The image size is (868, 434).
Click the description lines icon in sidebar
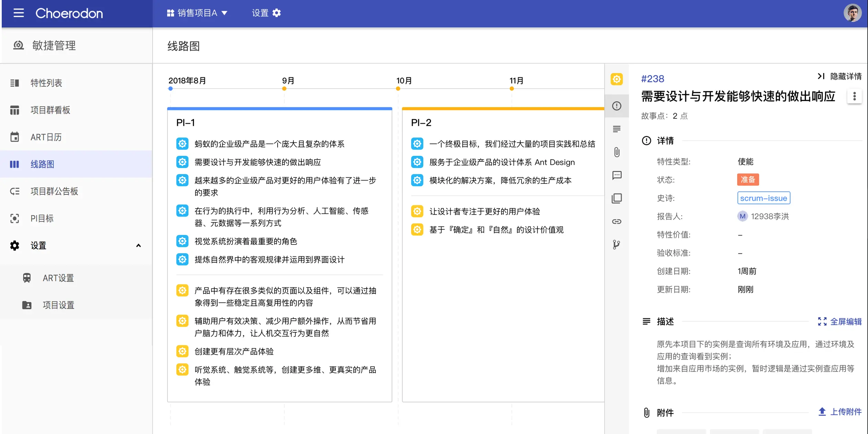[x=617, y=129]
